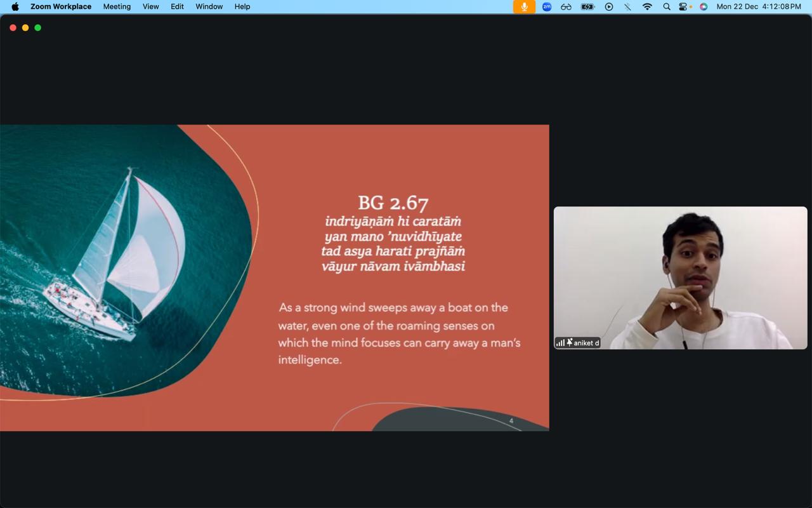
Task: Check the battery charging status icon
Action: point(587,6)
